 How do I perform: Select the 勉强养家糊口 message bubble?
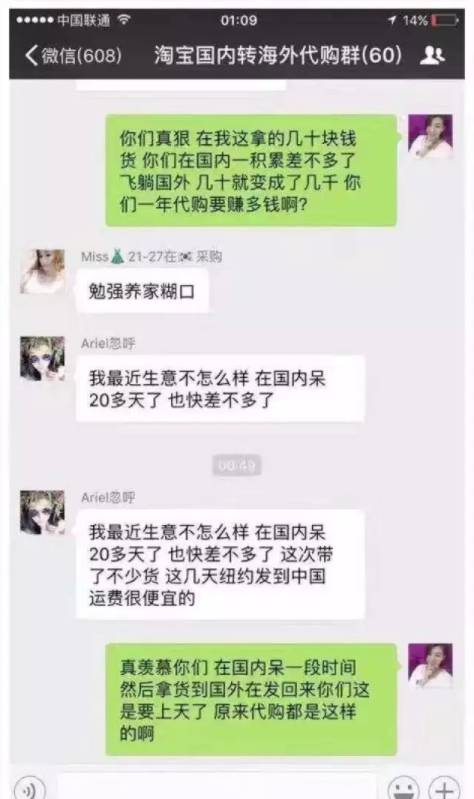point(142,291)
